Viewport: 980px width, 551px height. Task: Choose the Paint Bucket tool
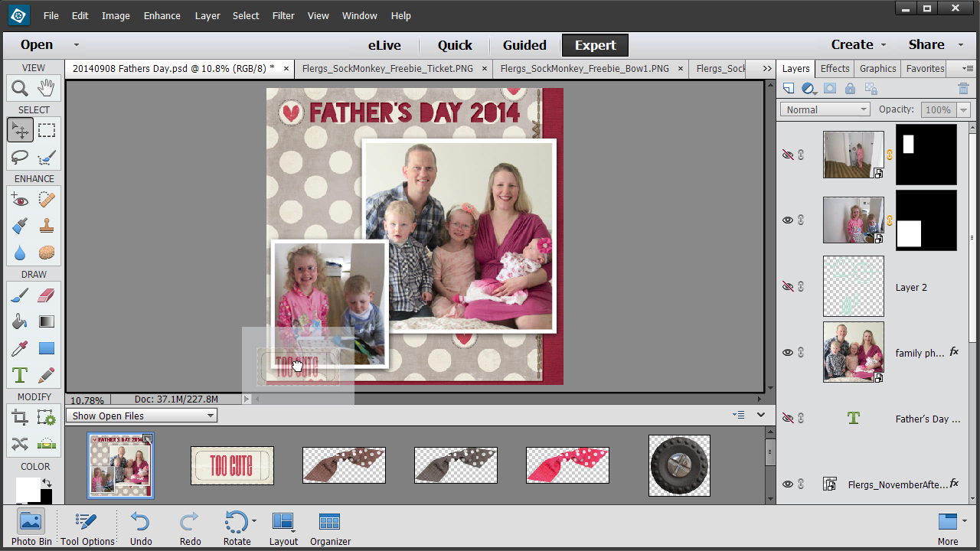pyautogui.click(x=20, y=321)
